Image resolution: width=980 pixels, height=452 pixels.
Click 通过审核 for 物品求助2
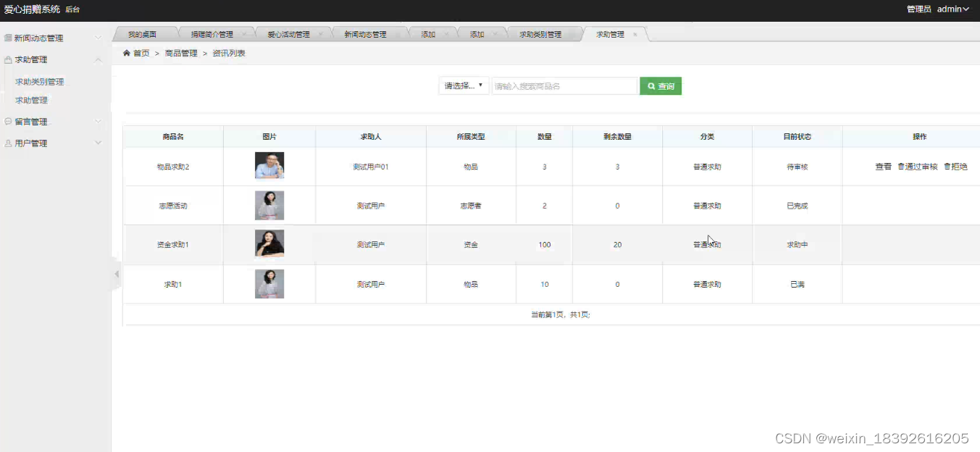click(918, 167)
